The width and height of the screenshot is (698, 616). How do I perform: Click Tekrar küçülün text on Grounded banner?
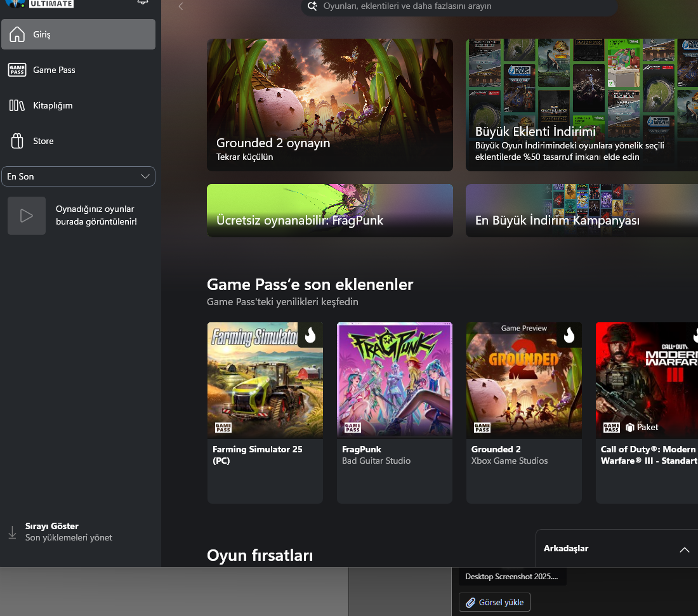point(244,157)
